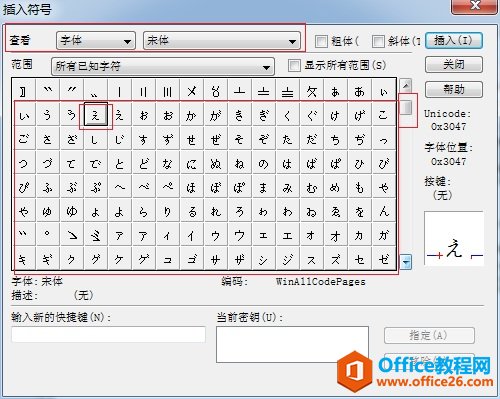Enable the 粗体 bold checkbox
This screenshot has width=500, height=399.
click(x=321, y=41)
